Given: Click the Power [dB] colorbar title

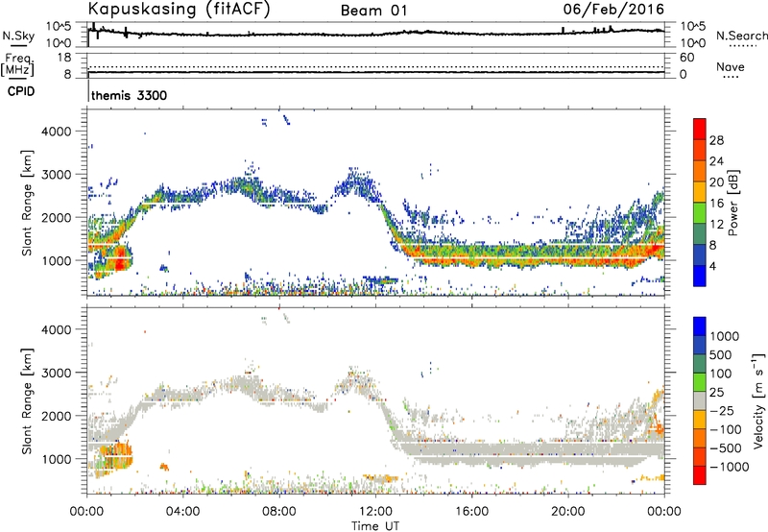Looking at the screenshot, I should coord(732,203).
